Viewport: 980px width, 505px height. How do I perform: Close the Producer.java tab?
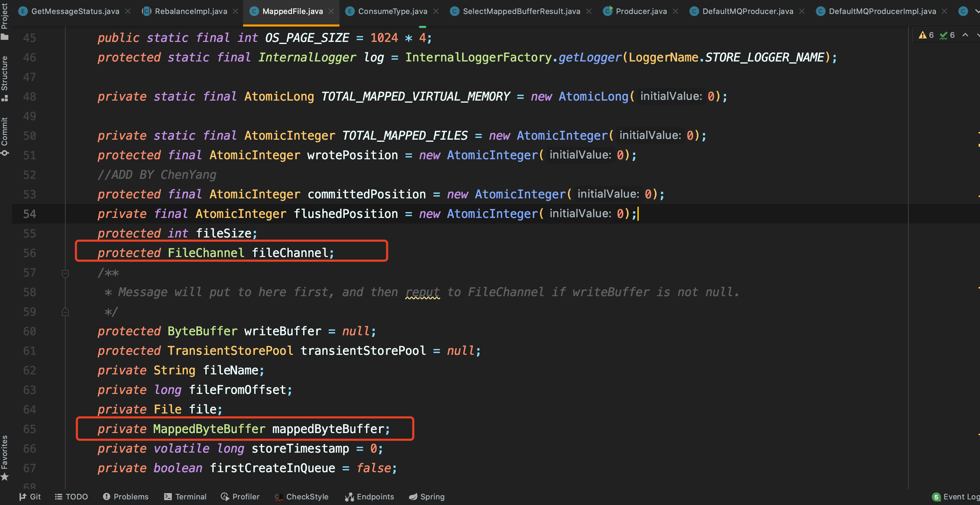tap(675, 12)
